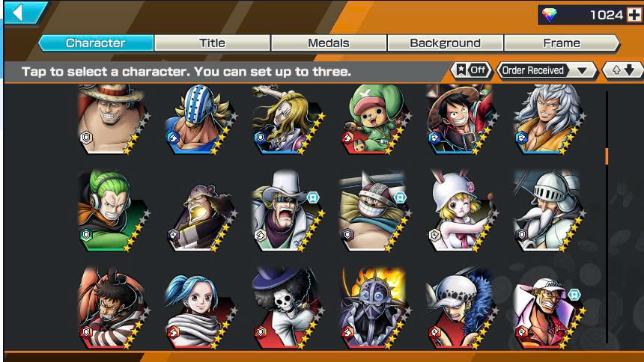Select green-haired headphone character icon
The image size is (644, 362).
point(112,210)
